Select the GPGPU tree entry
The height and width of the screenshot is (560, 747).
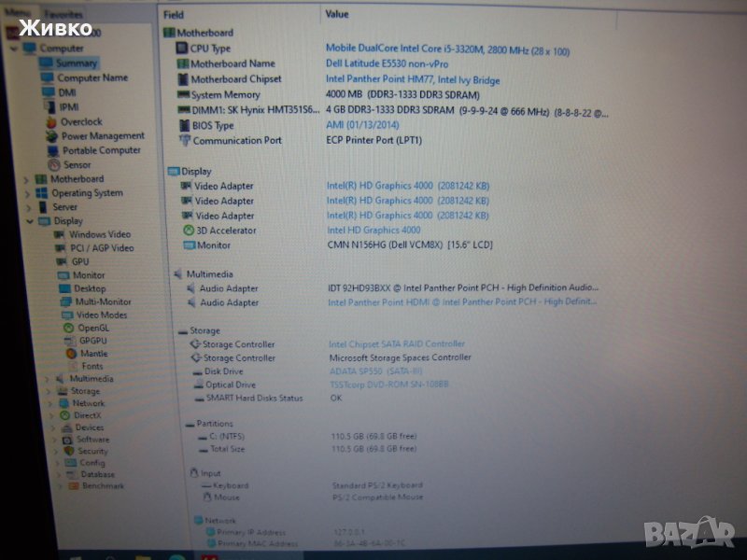(x=92, y=341)
